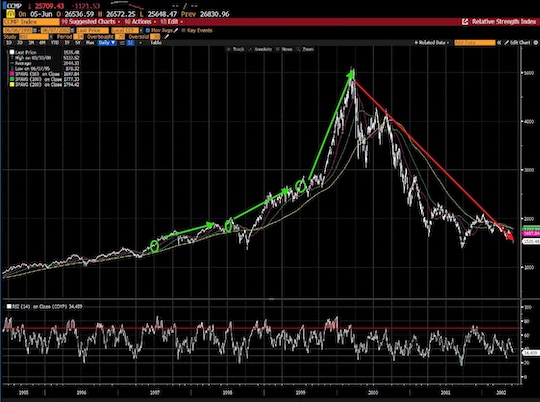Click the Add Data input field

click(475, 43)
